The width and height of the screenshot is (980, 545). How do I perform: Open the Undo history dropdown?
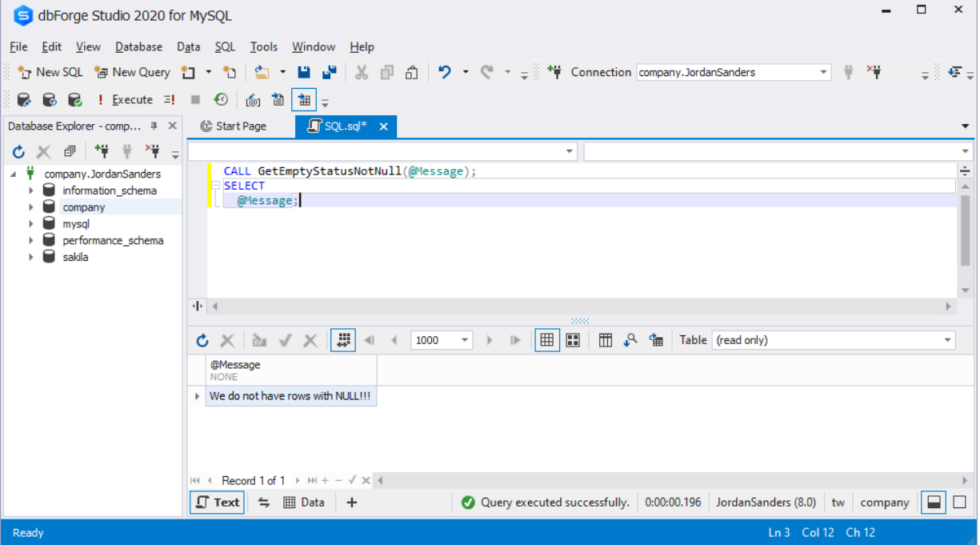(466, 72)
